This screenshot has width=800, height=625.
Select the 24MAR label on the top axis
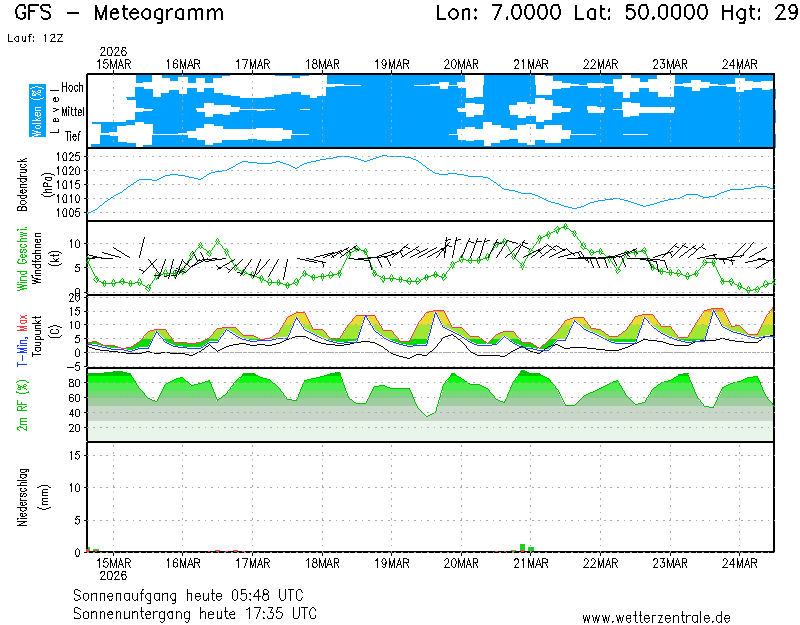740,64
